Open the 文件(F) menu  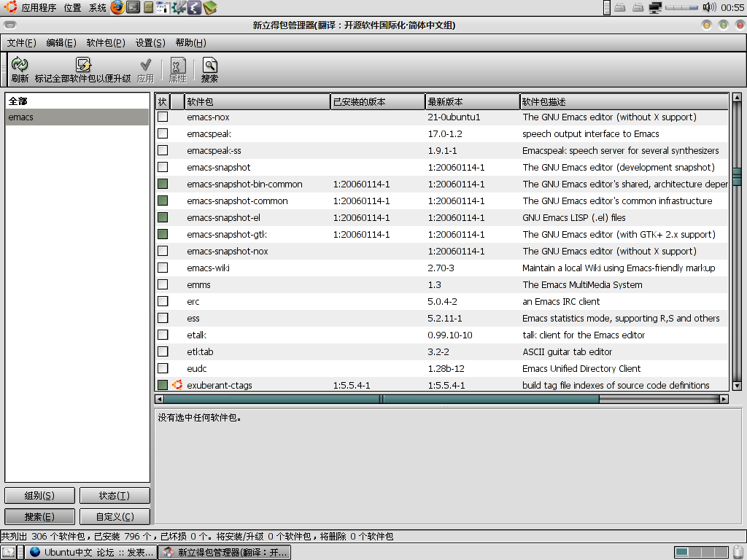(21, 43)
